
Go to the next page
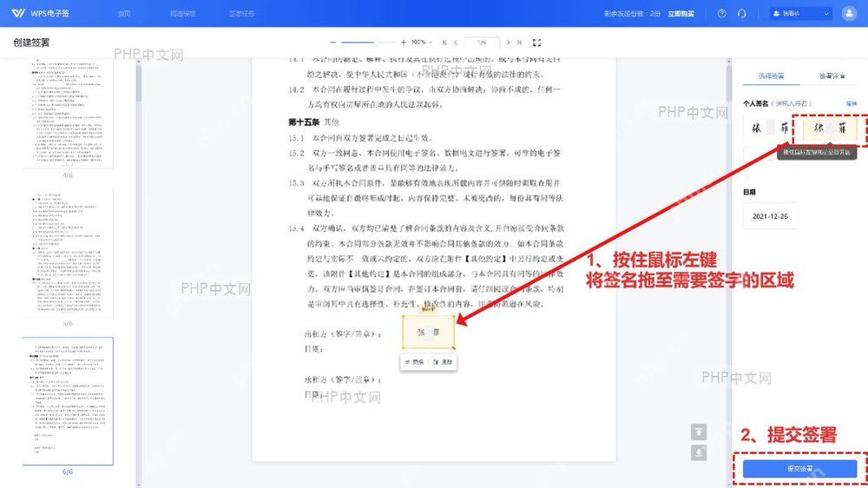point(508,43)
